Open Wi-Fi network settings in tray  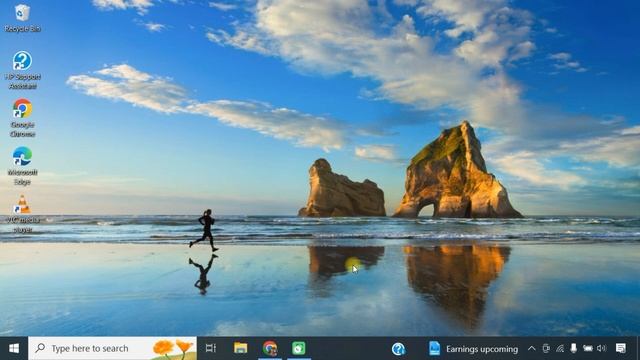(x=560, y=348)
